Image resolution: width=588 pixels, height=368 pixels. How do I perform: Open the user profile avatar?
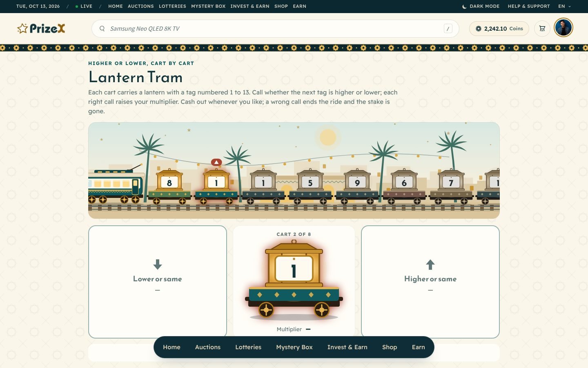[x=563, y=28]
